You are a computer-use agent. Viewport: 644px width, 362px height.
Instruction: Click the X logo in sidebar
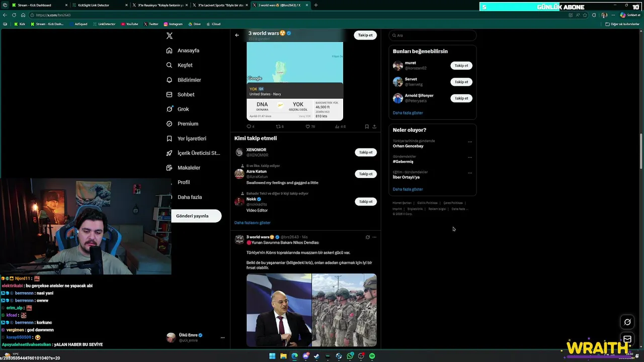point(170,36)
